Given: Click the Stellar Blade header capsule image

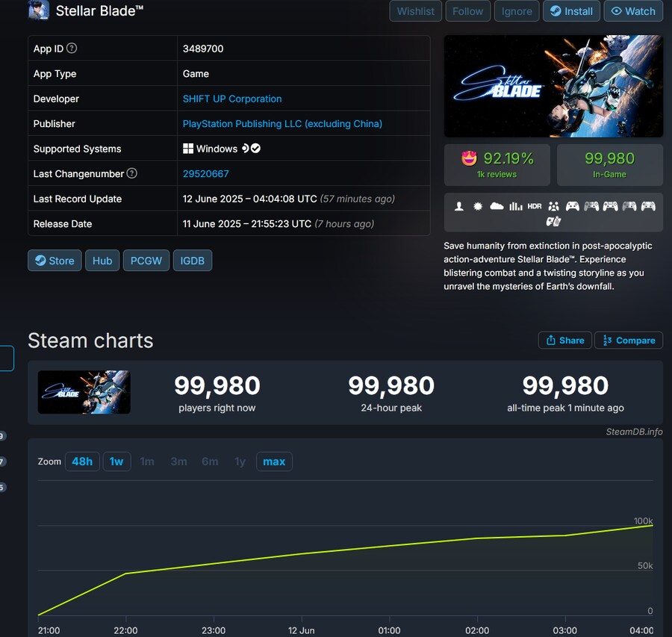Looking at the screenshot, I should [x=553, y=86].
